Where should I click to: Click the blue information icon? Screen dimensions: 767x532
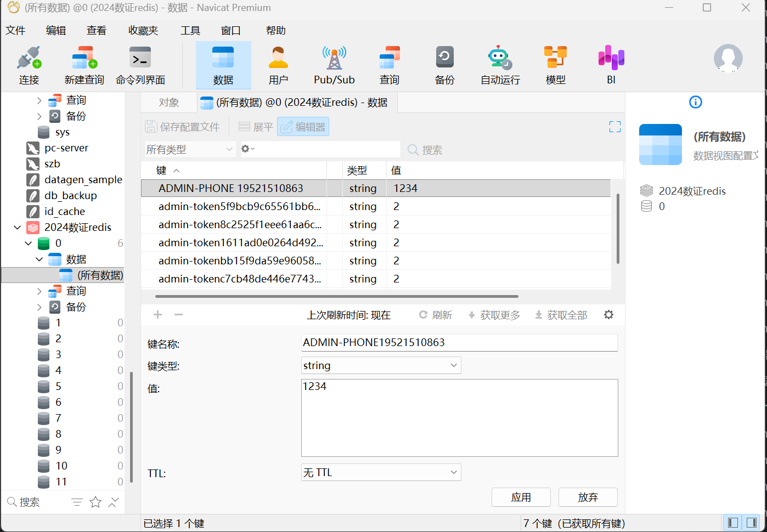point(695,102)
